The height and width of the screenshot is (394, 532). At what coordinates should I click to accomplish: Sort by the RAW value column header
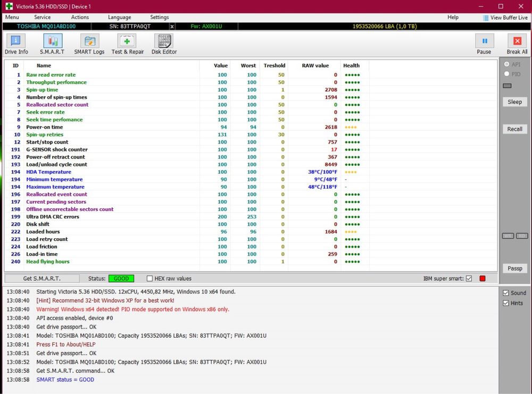(x=315, y=65)
